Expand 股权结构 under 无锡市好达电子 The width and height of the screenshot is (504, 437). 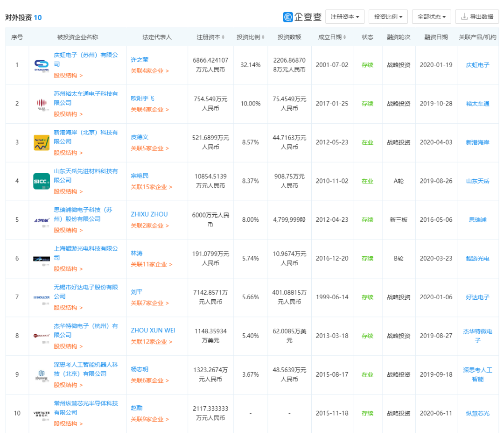tap(68, 307)
